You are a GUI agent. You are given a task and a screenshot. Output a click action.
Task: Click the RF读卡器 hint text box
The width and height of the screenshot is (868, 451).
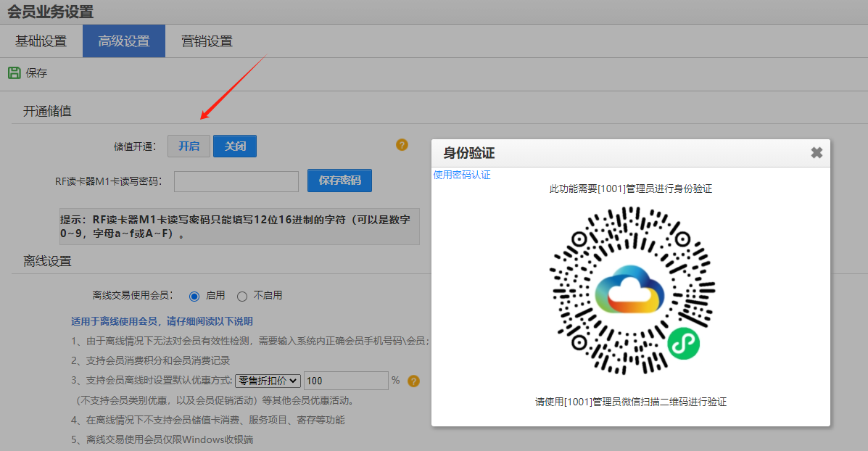[x=239, y=226]
